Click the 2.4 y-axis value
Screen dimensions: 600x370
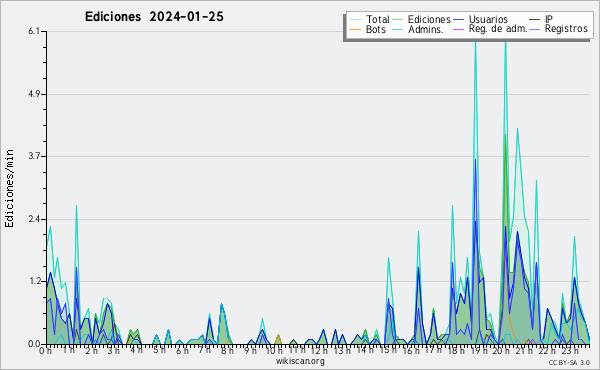(x=34, y=219)
